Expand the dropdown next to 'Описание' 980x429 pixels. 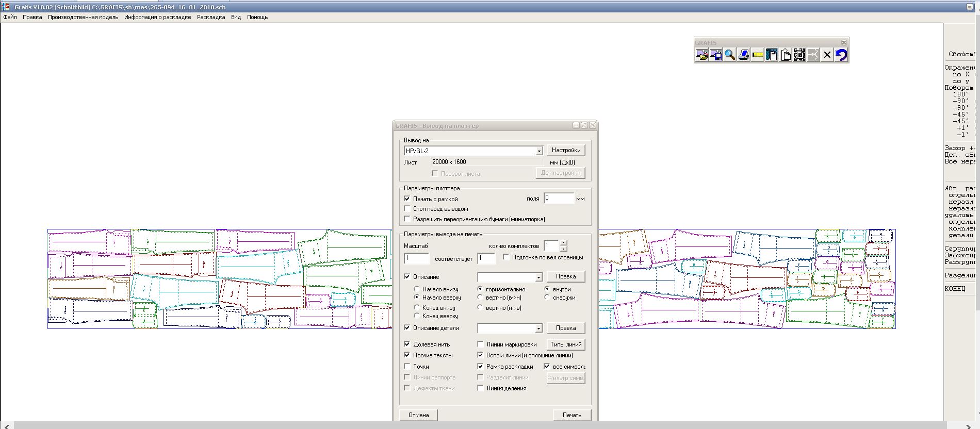click(x=538, y=277)
